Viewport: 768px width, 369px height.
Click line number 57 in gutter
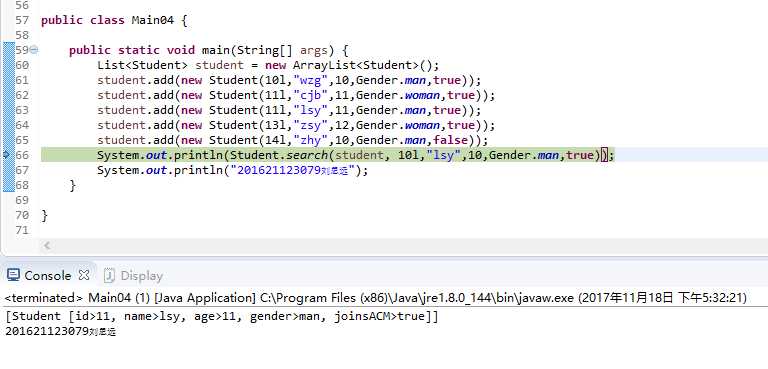click(22, 20)
